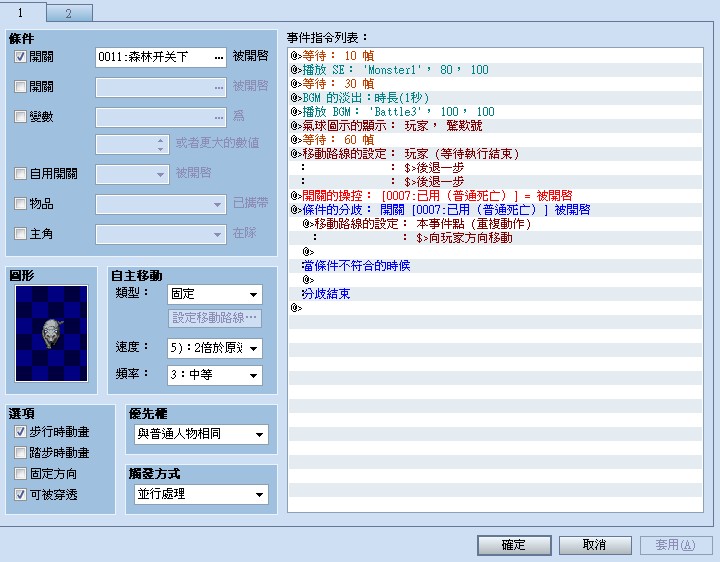Open the movement 類型 dropdown showing 固定
Viewport: 720px width, 562px height.
point(215,294)
